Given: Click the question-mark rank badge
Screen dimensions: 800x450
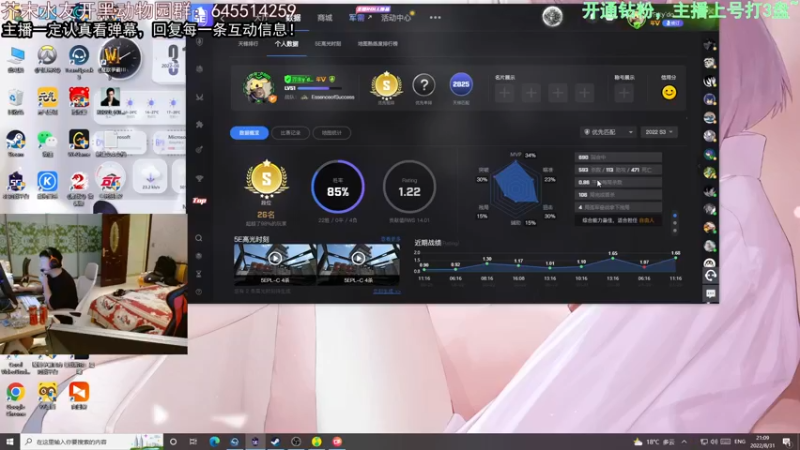Looking at the screenshot, I should click(x=423, y=85).
